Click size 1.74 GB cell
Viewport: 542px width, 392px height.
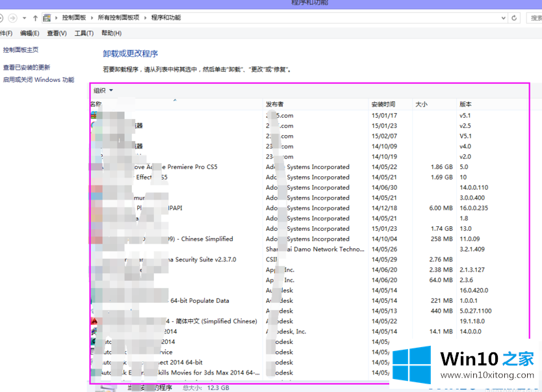coord(441,228)
